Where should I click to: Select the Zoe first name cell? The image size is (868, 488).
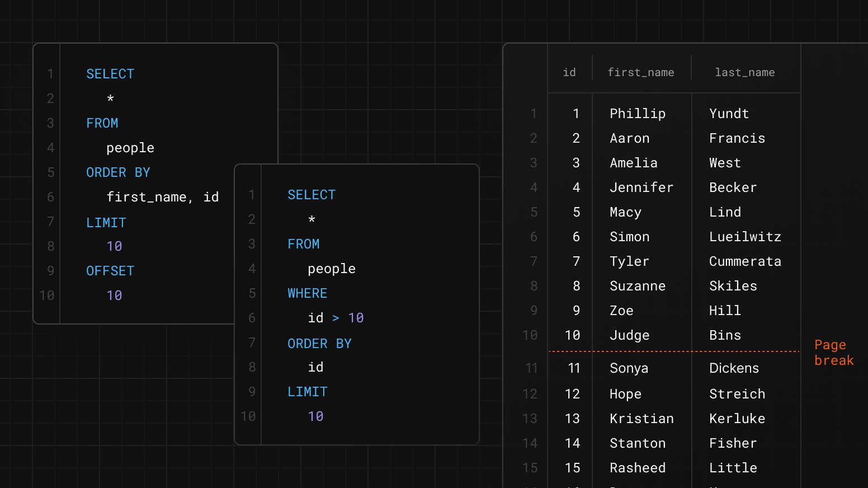621,311
